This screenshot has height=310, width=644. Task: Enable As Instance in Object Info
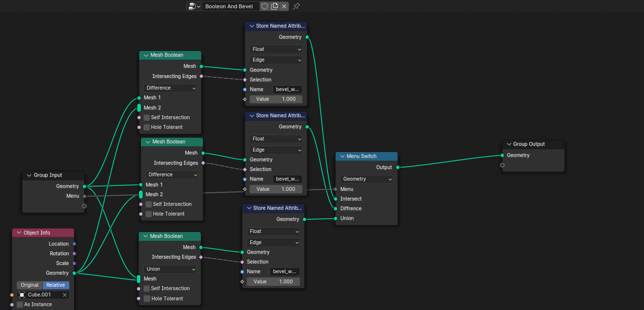point(20,304)
